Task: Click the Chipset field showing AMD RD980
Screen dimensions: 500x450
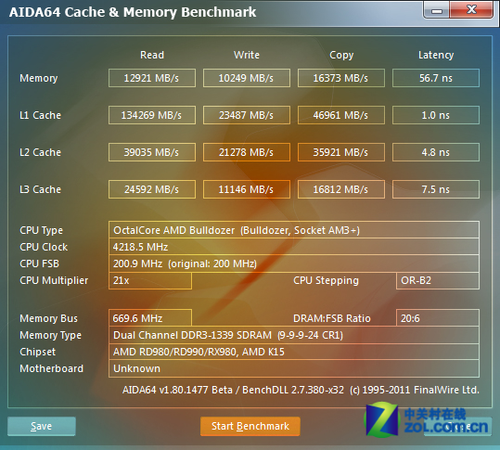Action: pos(294,352)
